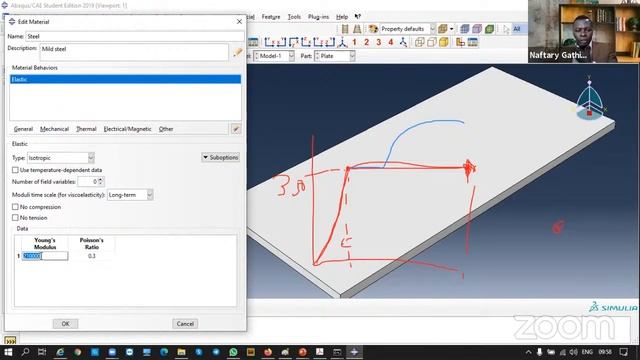Click the Windows Start button
Viewport: 640px width, 360px height.
click(8, 352)
